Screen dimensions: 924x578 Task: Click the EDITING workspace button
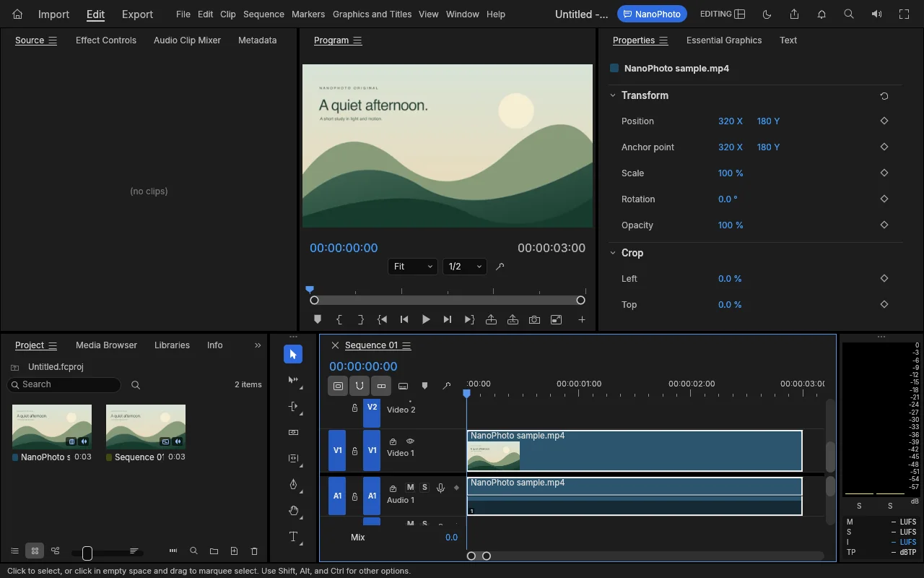click(x=723, y=14)
